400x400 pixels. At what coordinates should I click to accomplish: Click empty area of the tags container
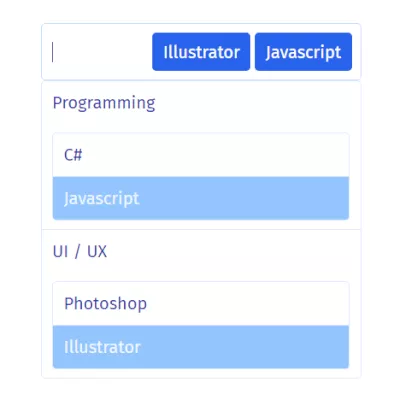(x=100, y=52)
